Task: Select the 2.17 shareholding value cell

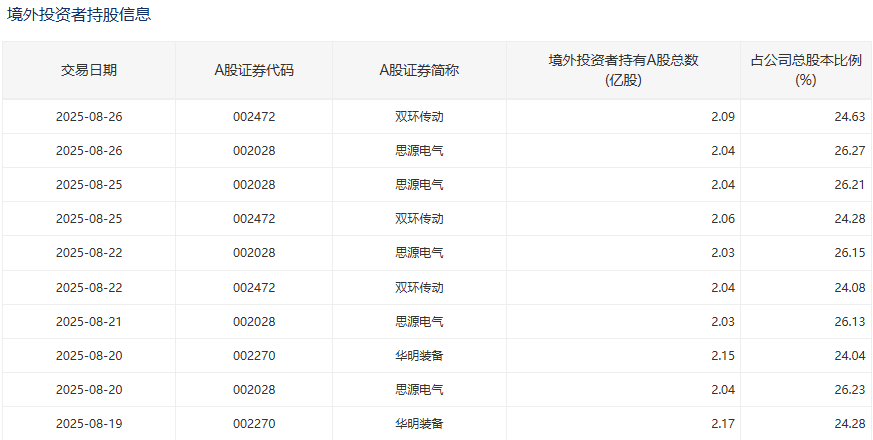Action: [722, 423]
